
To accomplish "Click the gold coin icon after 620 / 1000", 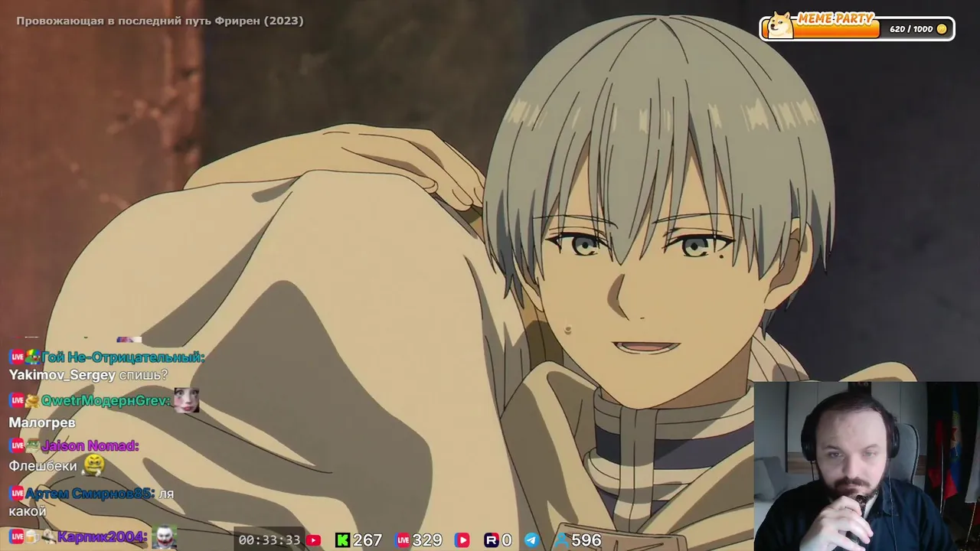I will [942, 29].
